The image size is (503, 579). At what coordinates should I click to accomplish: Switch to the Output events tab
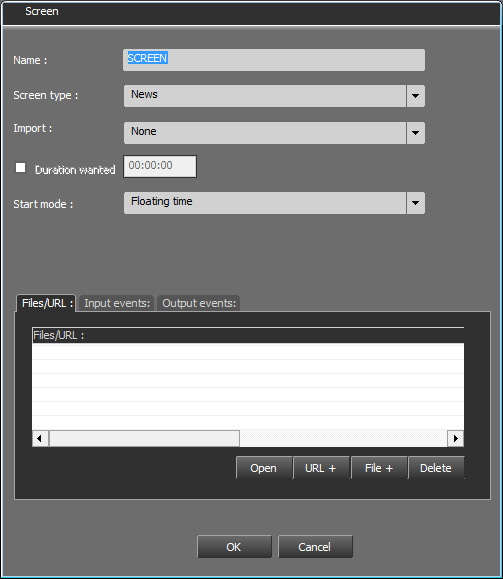tap(199, 304)
